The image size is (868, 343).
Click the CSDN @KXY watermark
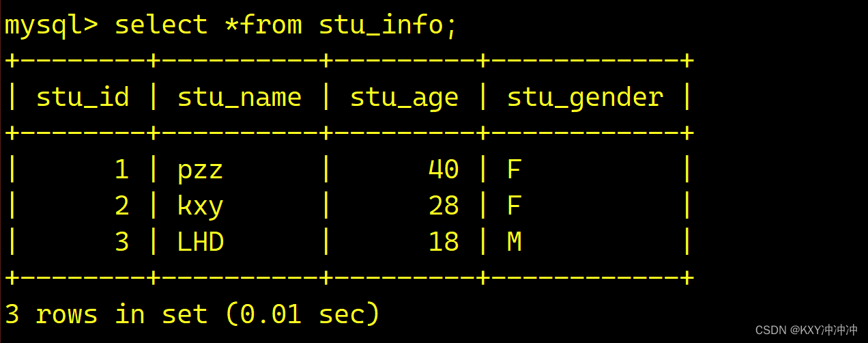(807, 330)
